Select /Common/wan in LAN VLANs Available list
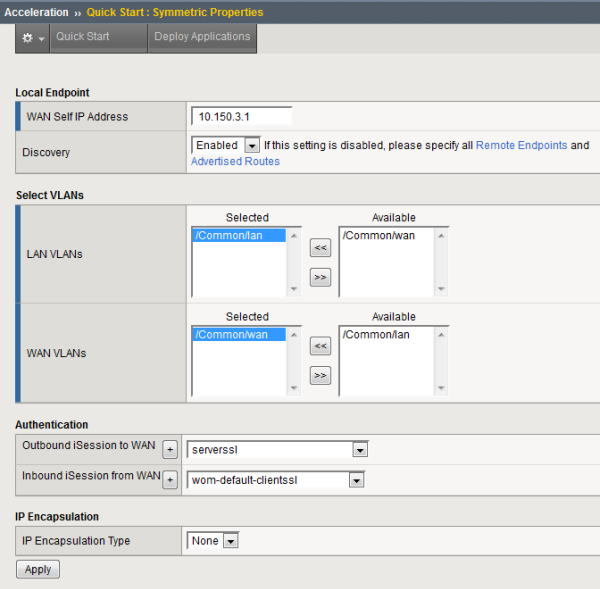The height and width of the screenshot is (589, 600). click(379, 236)
